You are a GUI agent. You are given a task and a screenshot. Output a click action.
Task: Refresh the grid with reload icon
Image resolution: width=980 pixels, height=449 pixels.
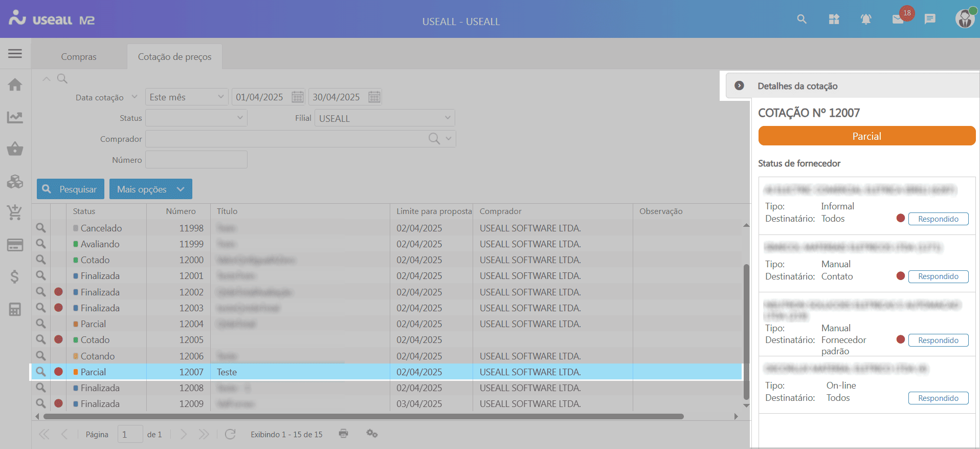[x=230, y=434]
